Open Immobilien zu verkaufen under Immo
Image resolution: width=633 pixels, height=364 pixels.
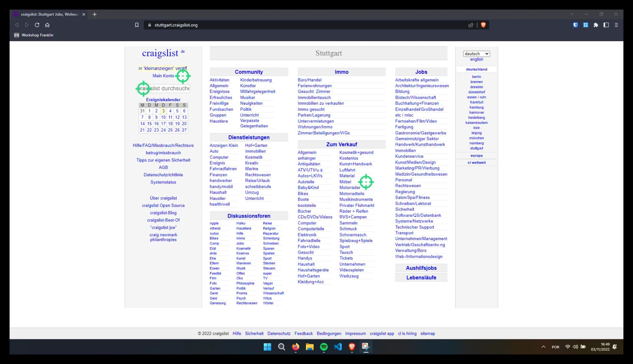coord(320,103)
